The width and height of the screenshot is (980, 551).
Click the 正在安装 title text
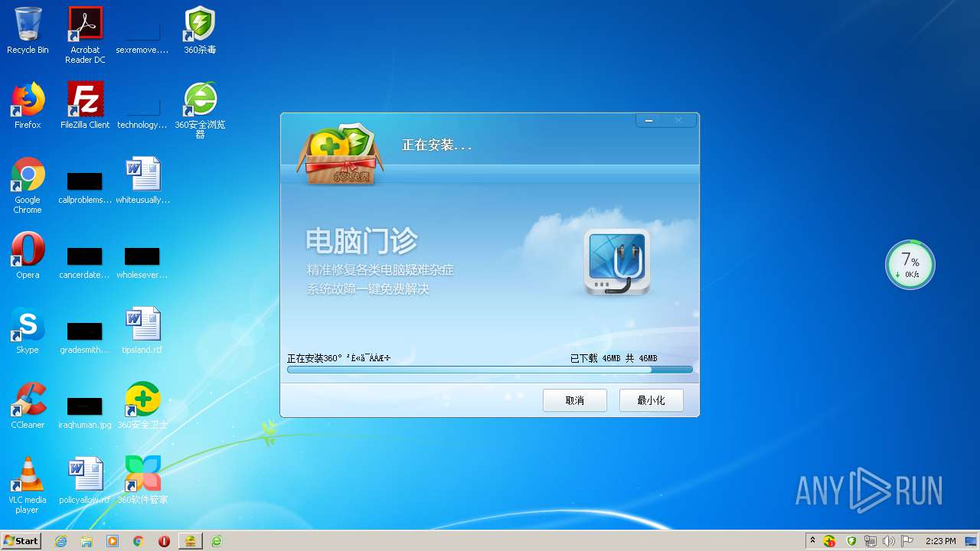(436, 145)
